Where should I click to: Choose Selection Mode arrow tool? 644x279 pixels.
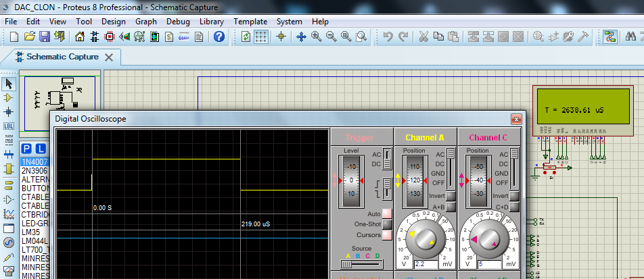click(x=9, y=84)
